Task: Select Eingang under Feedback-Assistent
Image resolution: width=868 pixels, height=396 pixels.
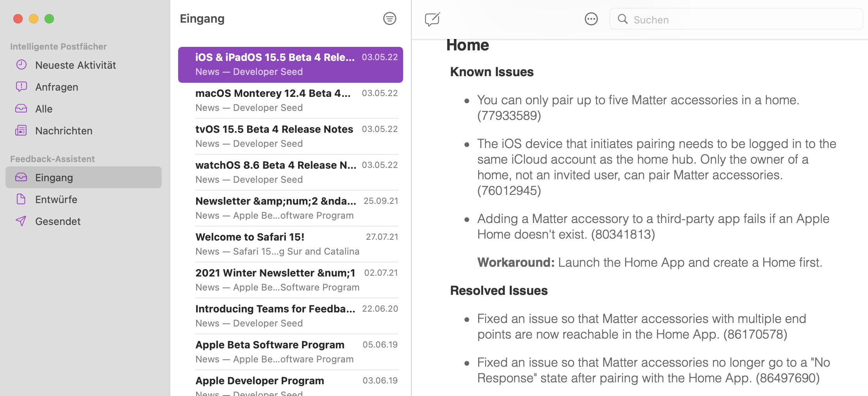Action: tap(54, 178)
